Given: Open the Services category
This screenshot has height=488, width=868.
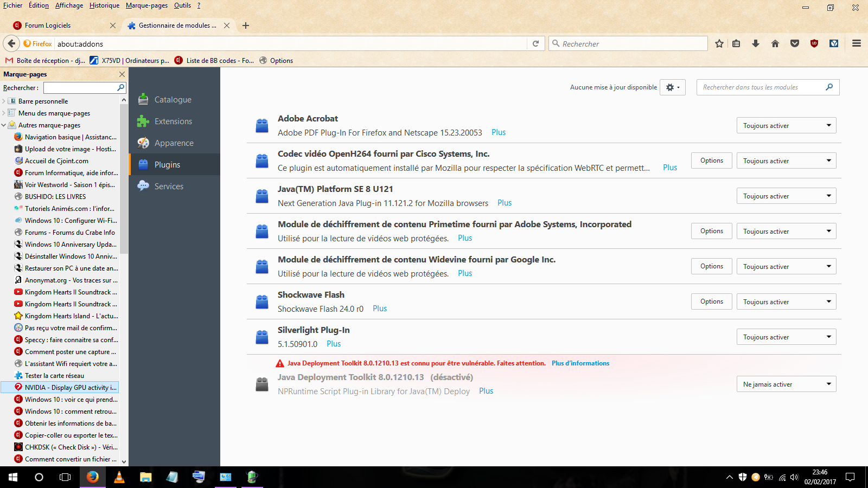Looking at the screenshot, I should pyautogui.click(x=174, y=186).
